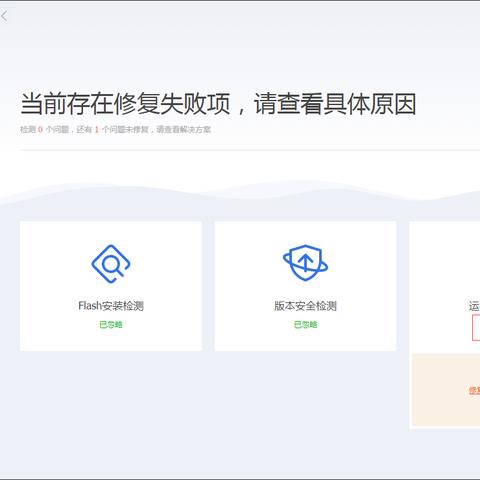The image size is (480, 480).
Task: Click the 检测 word starting the subtitle
Action: tap(28, 129)
